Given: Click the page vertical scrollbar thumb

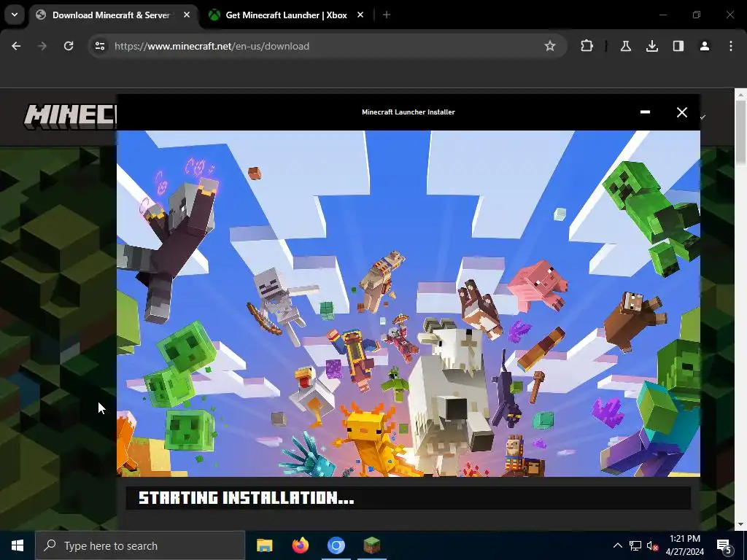Looking at the screenshot, I should pos(740,133).
